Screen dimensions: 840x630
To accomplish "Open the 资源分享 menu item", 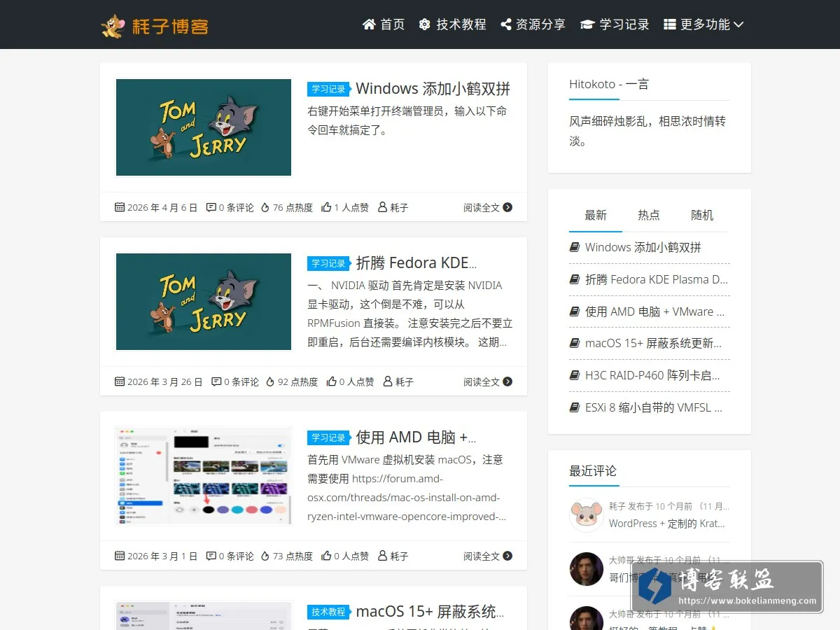I will click(x=533, y=24).
